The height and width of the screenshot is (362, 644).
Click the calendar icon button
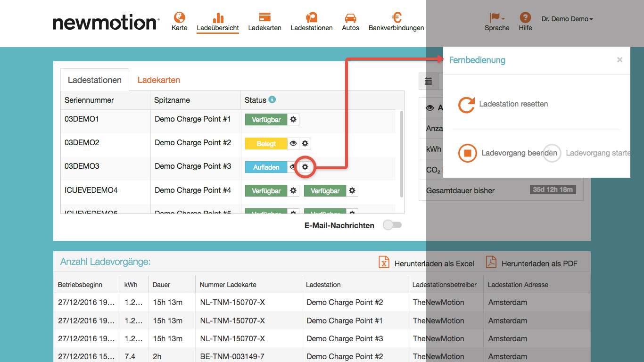coord(428,82)
